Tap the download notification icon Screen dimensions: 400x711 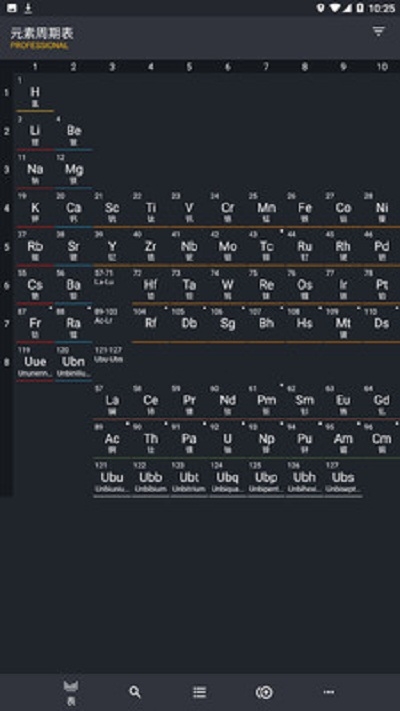pyautogui.click(x=28, y=8)
